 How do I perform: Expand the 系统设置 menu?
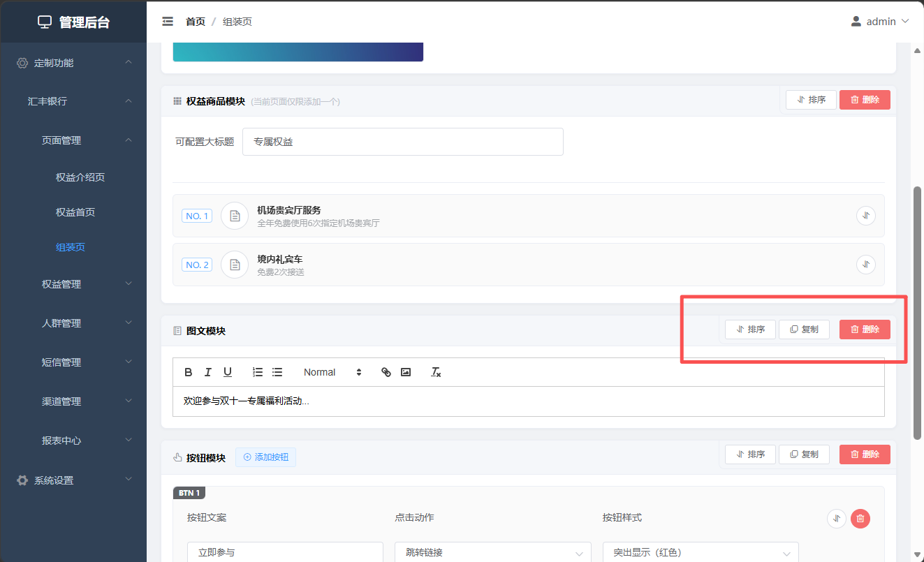pyautogui.click(x=73, y=480)
